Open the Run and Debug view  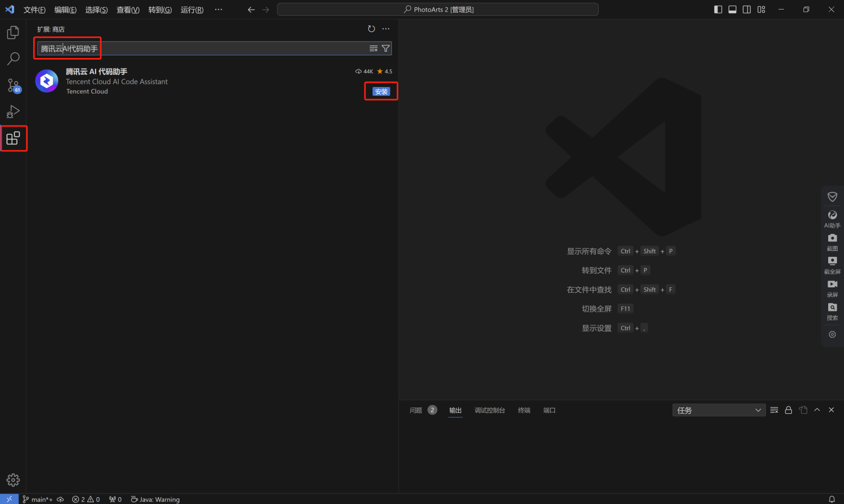pos(13,112)
